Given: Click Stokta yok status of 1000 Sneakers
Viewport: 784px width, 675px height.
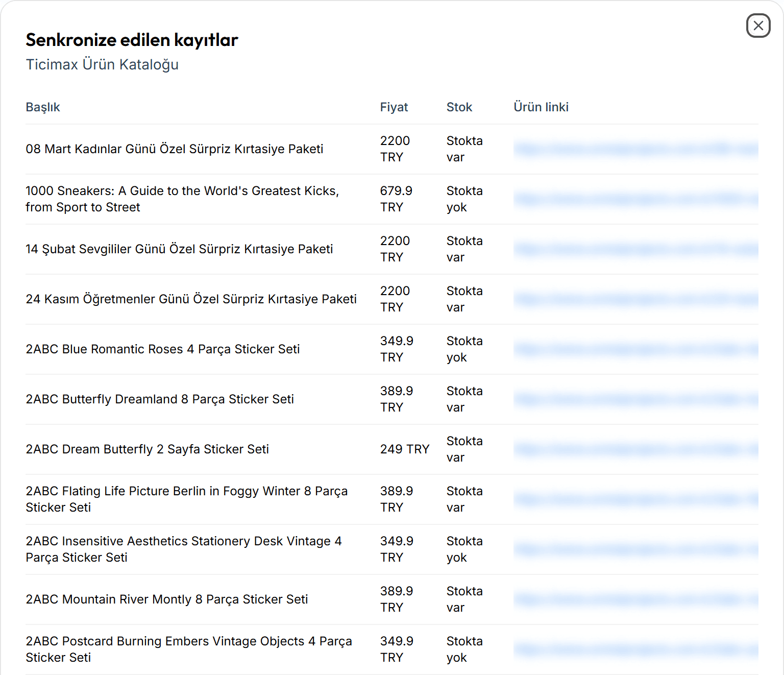Looking at the screenshot, I should coord(464,199).
